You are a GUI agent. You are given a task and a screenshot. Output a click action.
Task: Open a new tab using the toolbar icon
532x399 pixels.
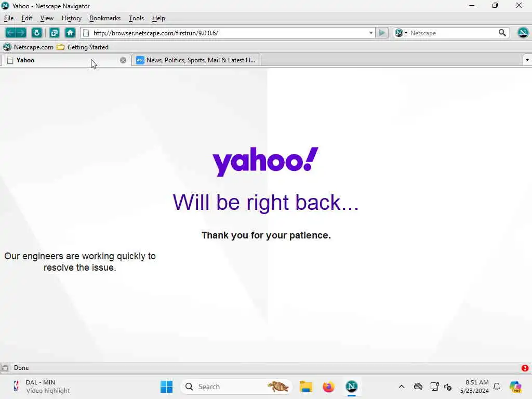pos(54,33)
